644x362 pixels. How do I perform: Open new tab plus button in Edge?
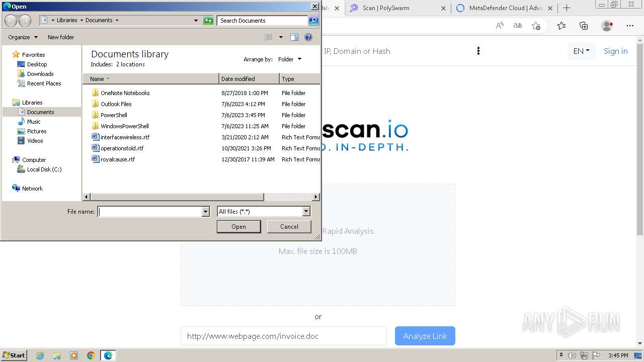click(567, 8)
